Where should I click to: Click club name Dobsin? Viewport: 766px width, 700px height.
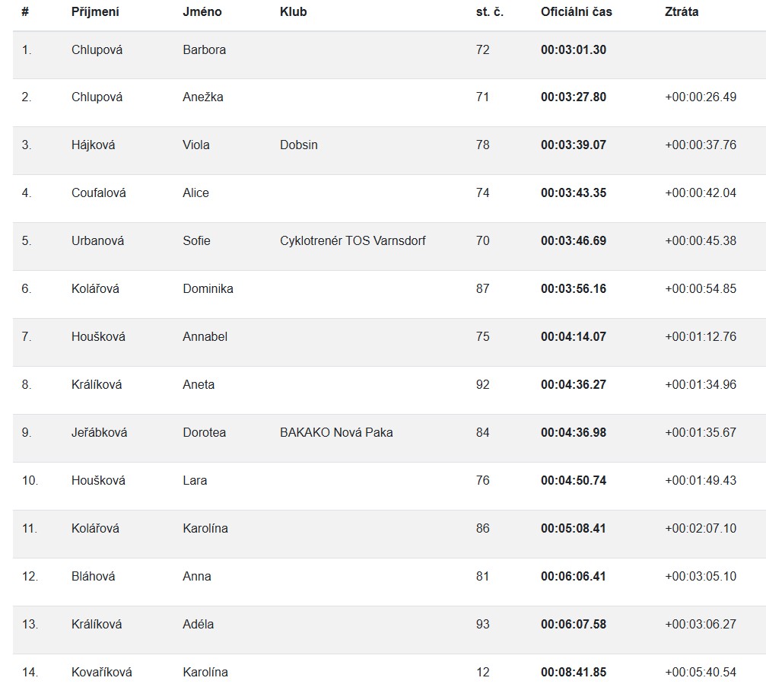pos(299,145)
